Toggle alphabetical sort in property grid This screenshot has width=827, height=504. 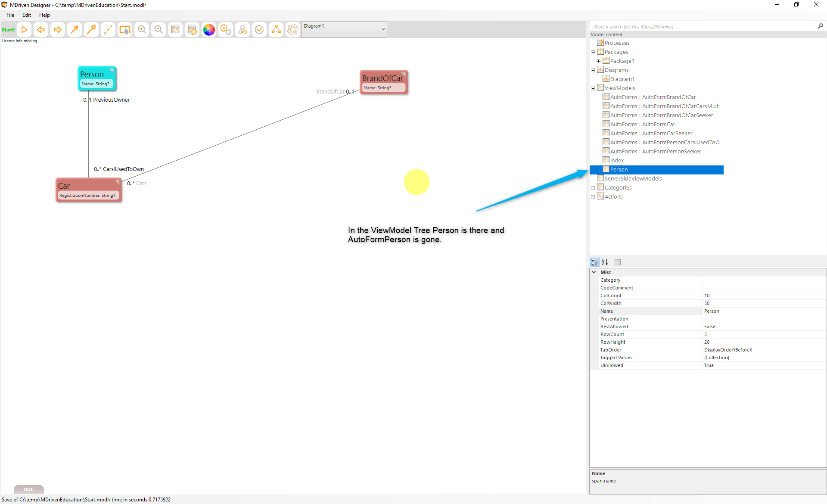point(605,262)
